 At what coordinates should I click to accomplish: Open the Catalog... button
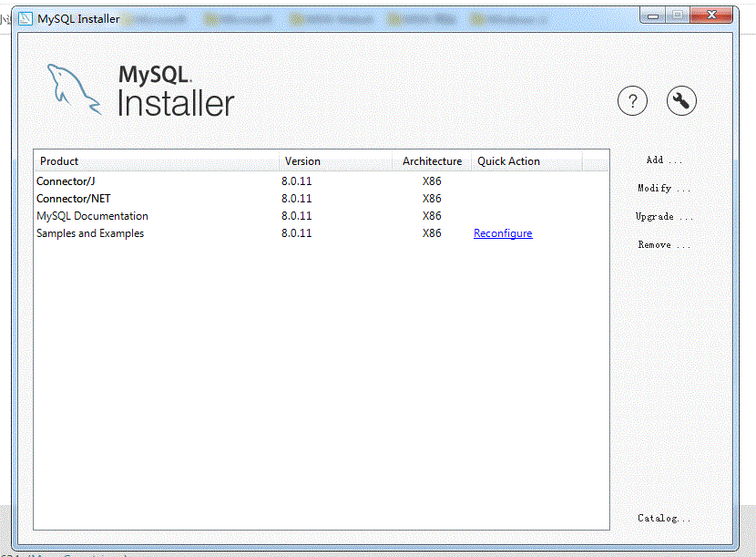tap(664, 518)
